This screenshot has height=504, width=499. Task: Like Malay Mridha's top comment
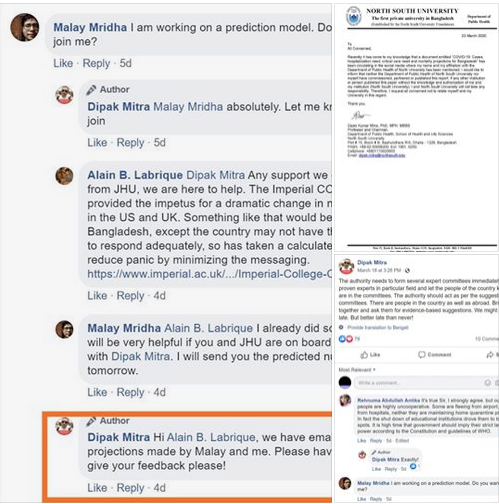(63, 63)
